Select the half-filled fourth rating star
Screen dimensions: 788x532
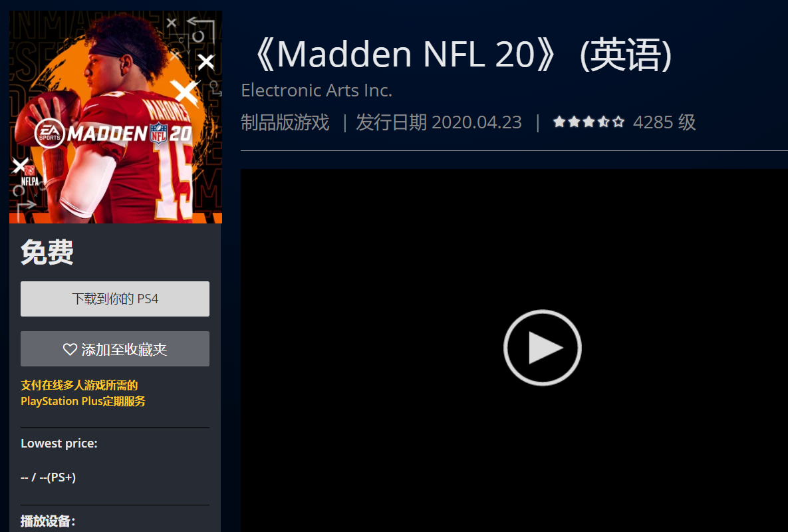click(604, 122)
